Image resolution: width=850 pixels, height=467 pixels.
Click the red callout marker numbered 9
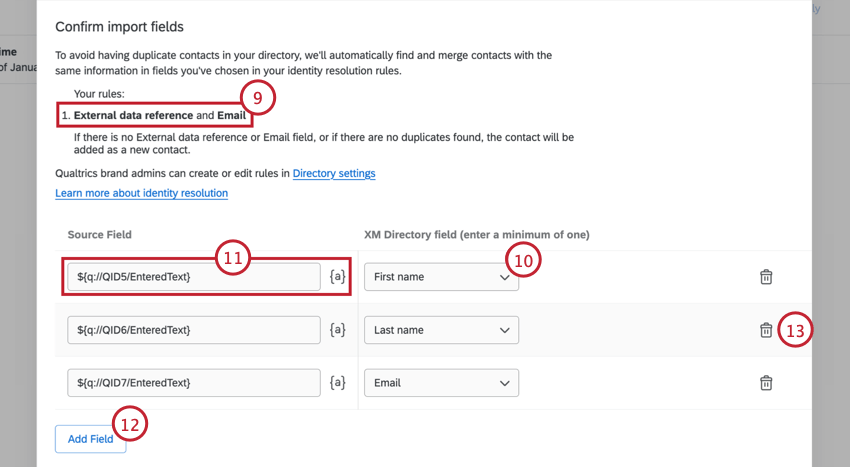pos(256,98)
